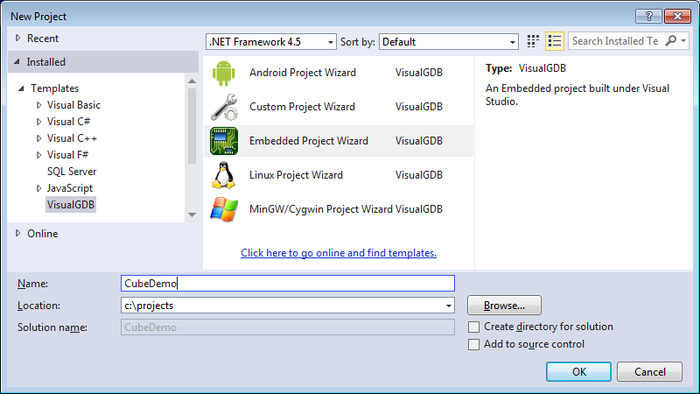This screenshot has width=700, height=394.
Task: Click the Cancel button
Action: (650, 372)
